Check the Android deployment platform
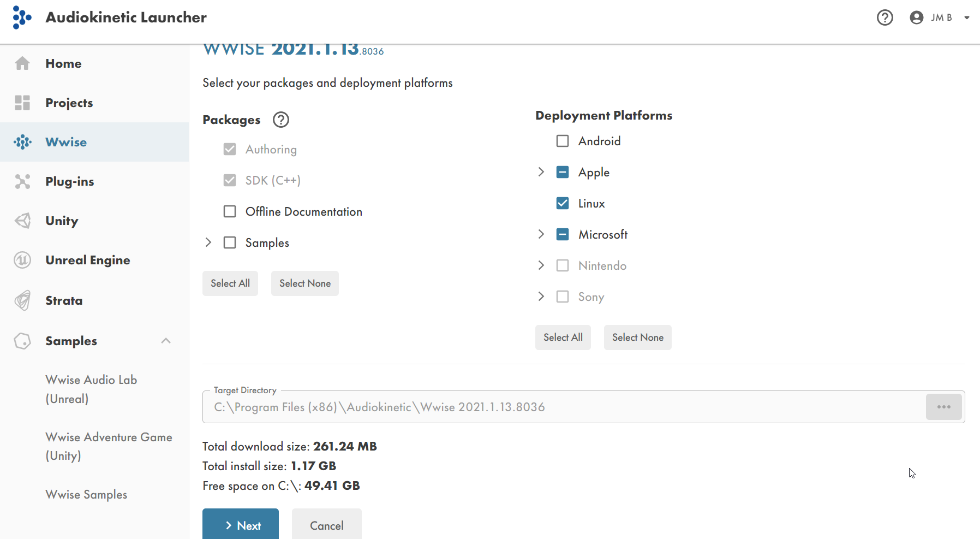980x539 pixels. coord(563,141)
